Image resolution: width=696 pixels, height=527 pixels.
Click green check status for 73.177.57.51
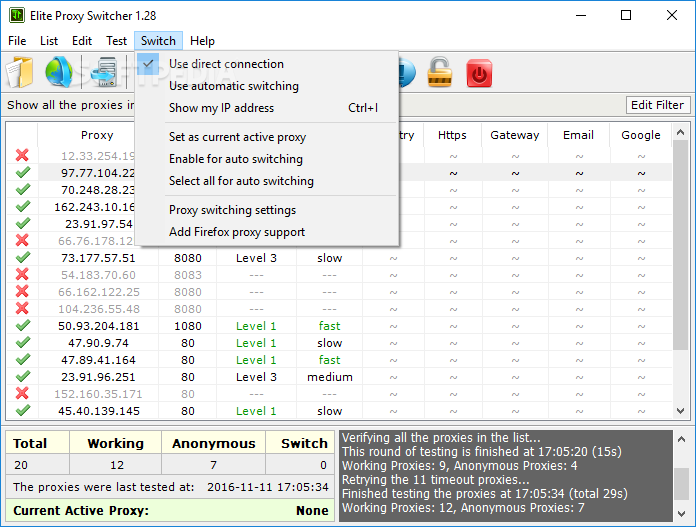23,258
